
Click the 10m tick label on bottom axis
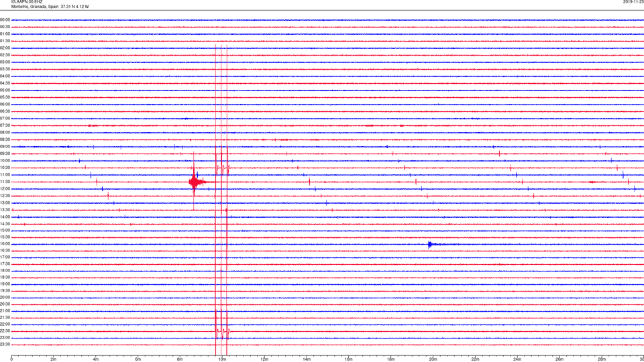[222, 359]
